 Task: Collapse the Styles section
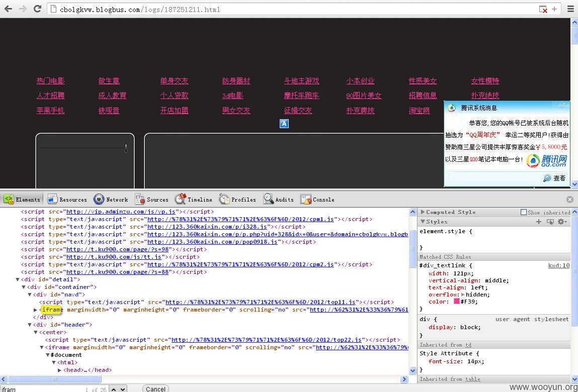[423, 222]
